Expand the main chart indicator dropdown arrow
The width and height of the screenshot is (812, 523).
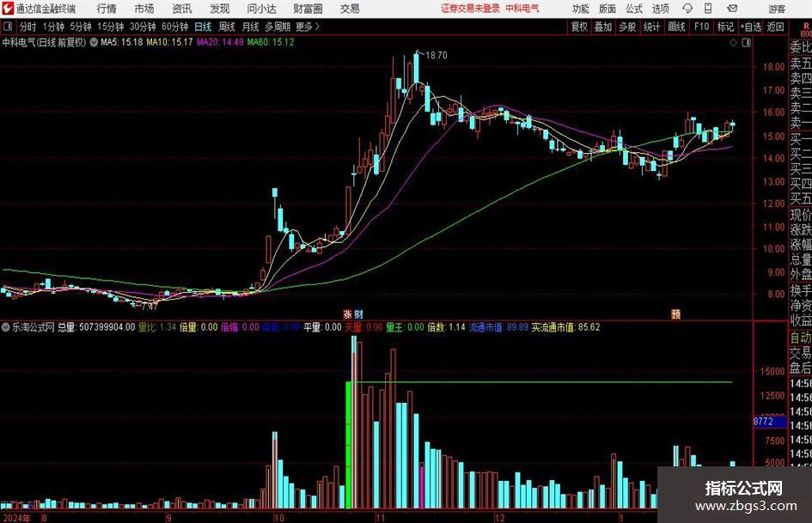pos(94,42)
